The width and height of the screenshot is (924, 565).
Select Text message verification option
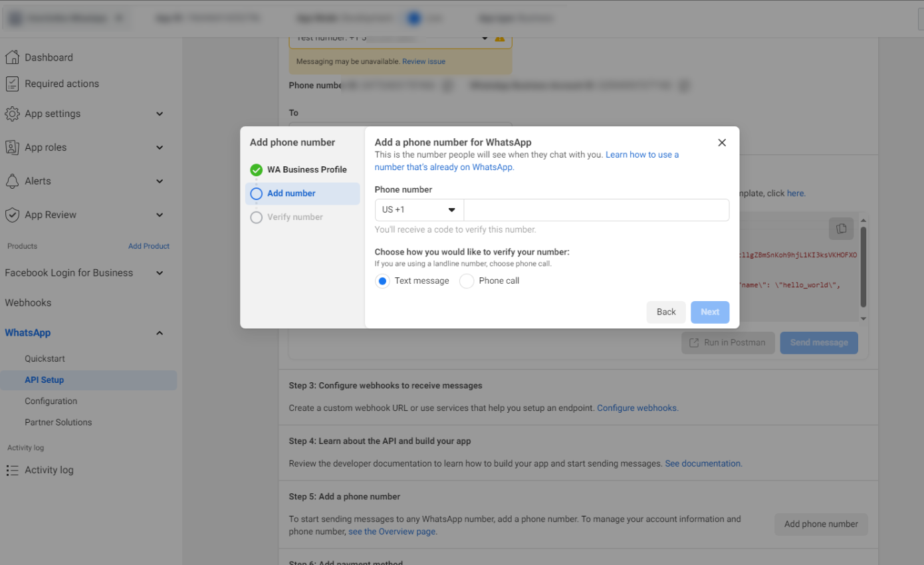click(x=382, y=281)
